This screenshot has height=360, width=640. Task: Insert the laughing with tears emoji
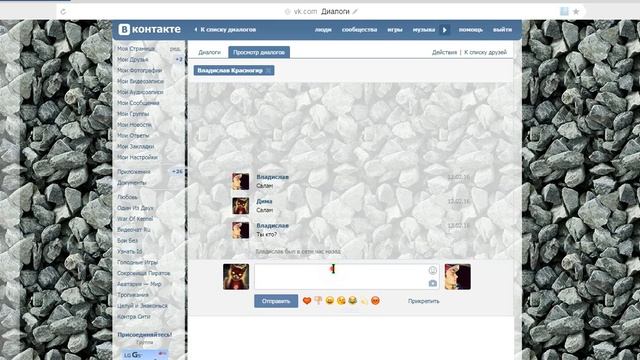pos(352,301)
